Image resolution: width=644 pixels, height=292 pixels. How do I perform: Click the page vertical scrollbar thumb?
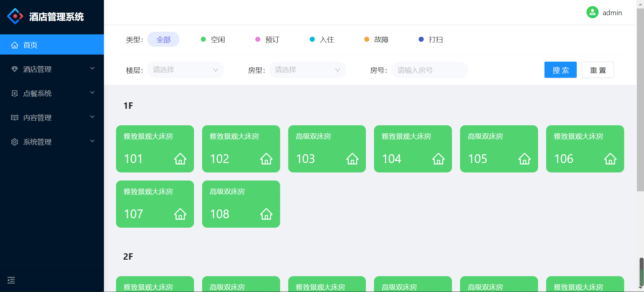pos(640,100)
